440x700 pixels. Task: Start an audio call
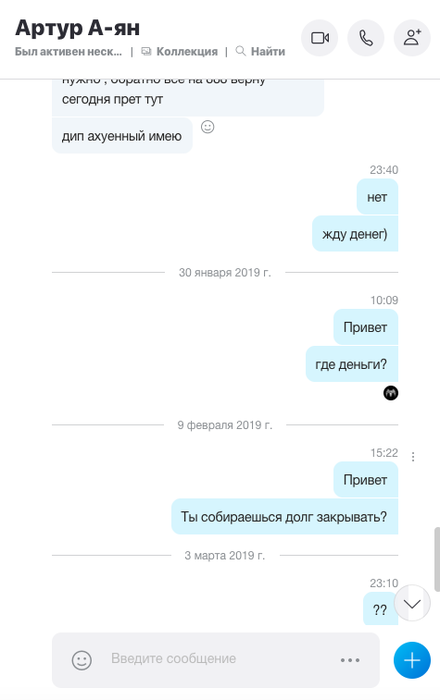click(x=366, y=38)
